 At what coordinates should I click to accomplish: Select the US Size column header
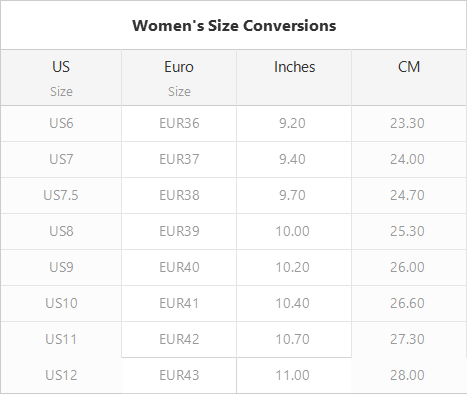tap(61, 78)
